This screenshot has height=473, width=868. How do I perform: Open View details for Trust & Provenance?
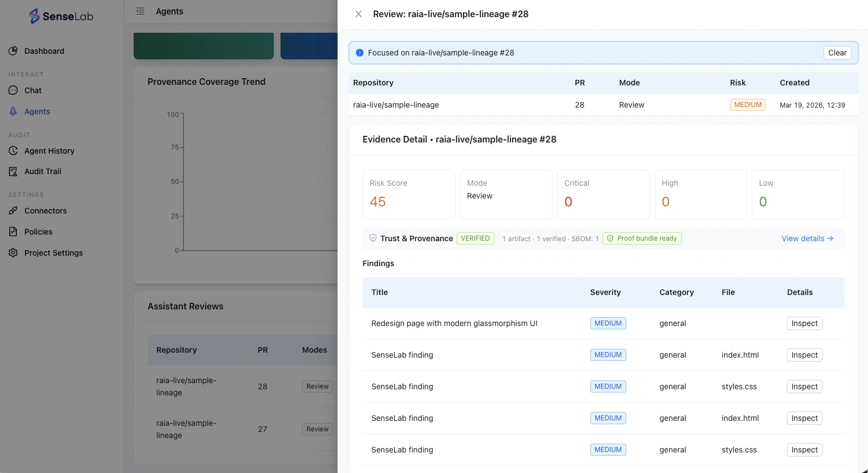[807, 238]
